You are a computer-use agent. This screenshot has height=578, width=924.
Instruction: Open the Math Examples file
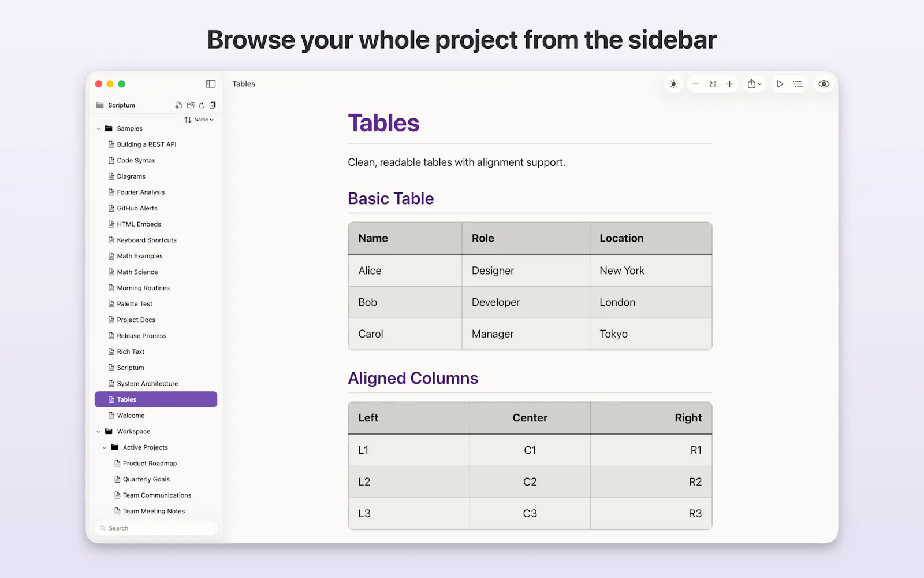156,256
